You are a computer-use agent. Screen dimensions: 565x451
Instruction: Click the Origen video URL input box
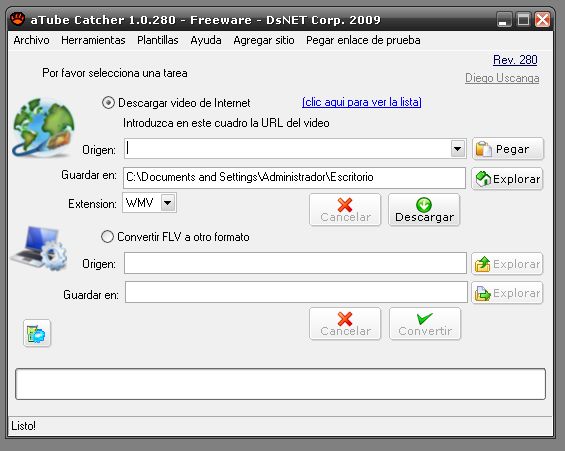(288, 149)
